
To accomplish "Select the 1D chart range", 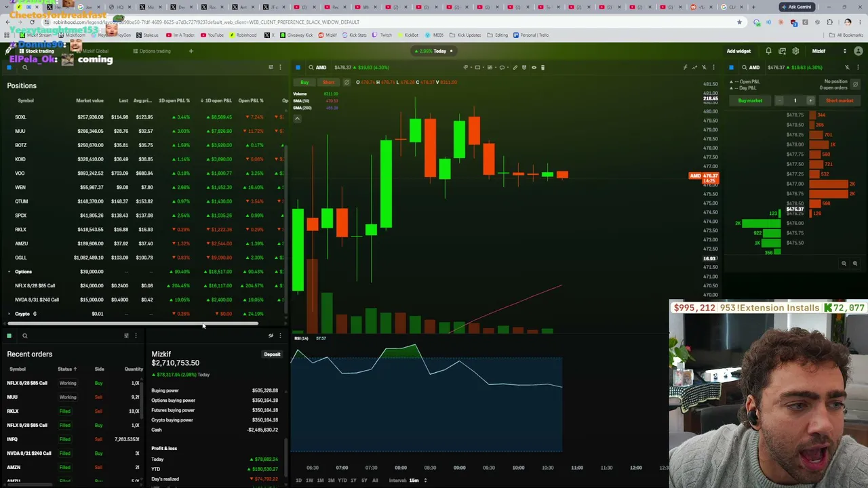I will point(298,481).
